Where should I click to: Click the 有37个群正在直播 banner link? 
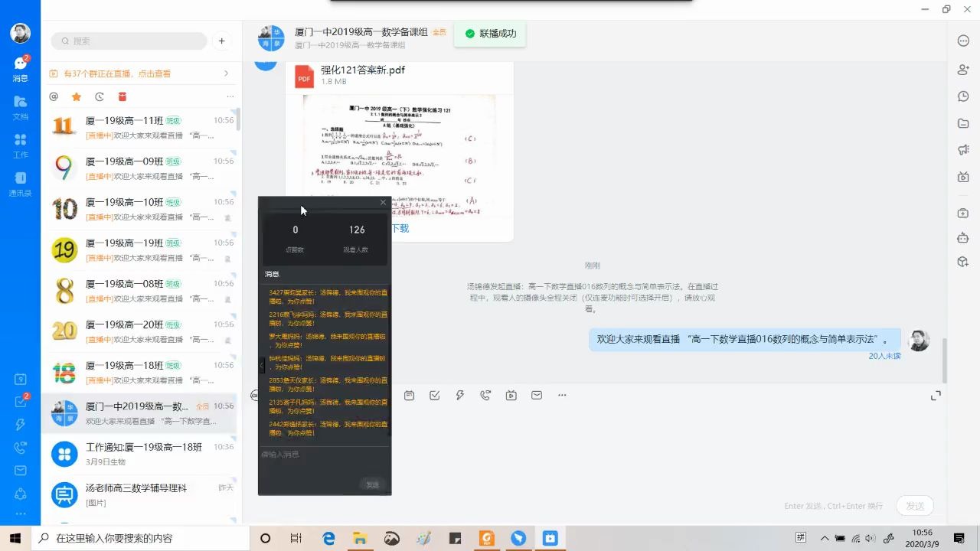click(117, 73)
